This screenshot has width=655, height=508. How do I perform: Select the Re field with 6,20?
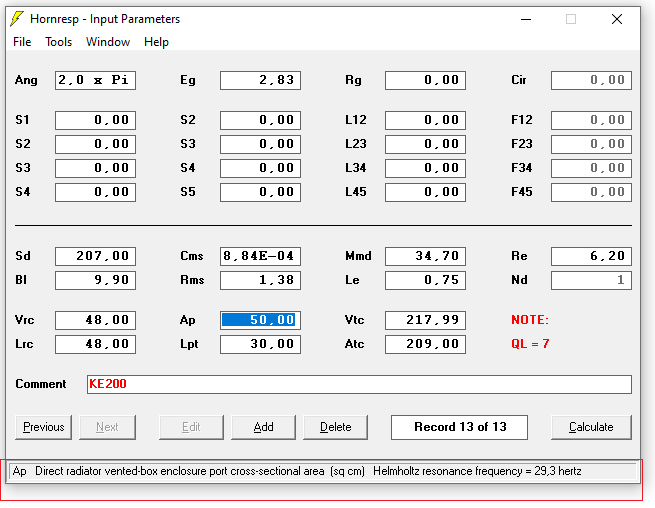click(591, 256)
